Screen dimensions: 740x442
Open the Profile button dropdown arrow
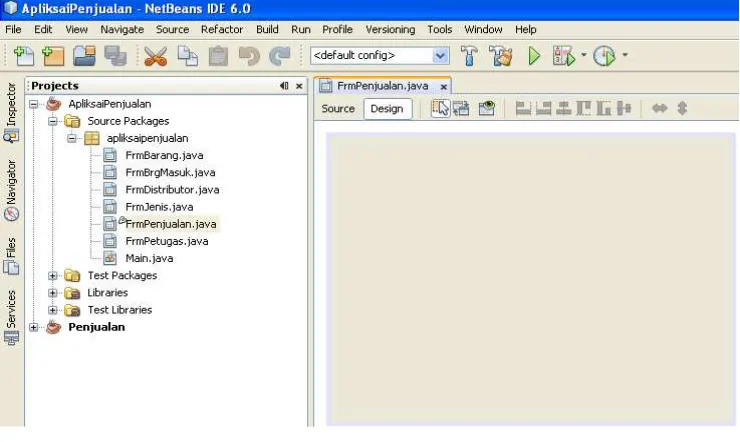click(625, 55)
